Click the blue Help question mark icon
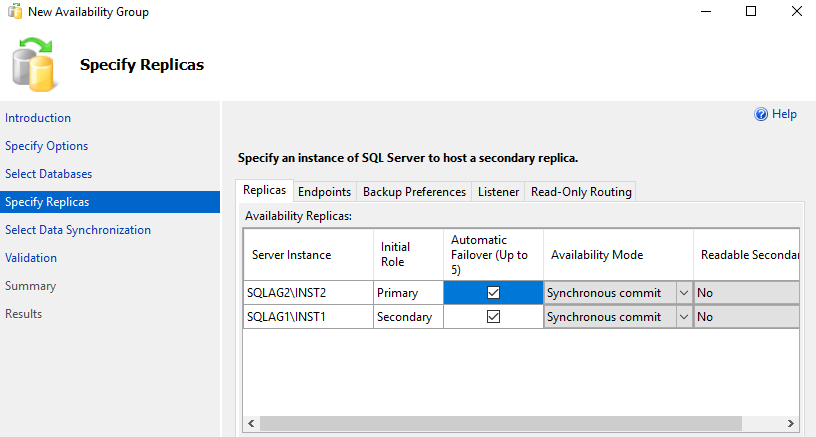This screenshot has width=816, height=437. (761, 115)
